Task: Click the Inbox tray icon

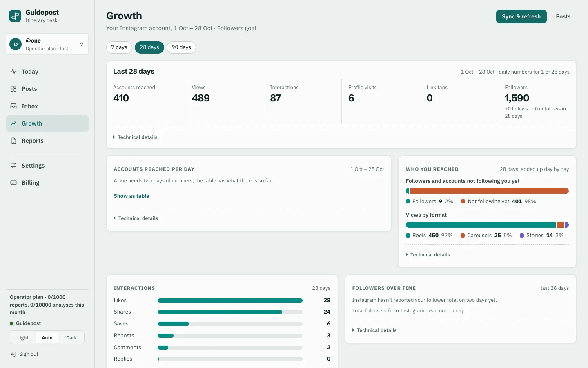Action: [13, 106]
